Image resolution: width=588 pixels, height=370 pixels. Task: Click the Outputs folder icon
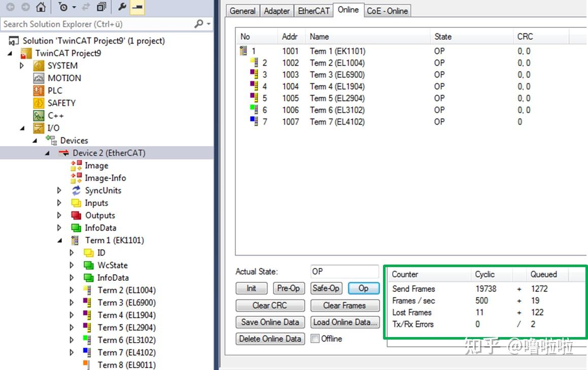point(76,215)
